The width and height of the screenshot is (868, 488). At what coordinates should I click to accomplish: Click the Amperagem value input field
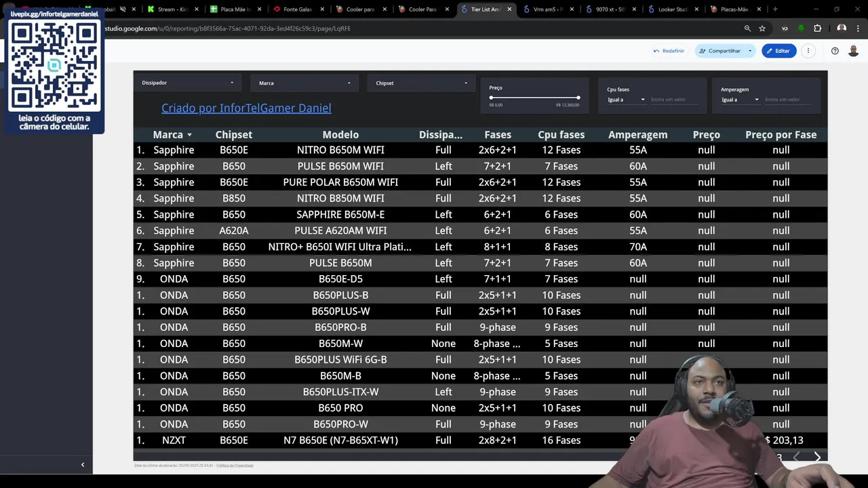pyautogui.click(x=789, y=100)
